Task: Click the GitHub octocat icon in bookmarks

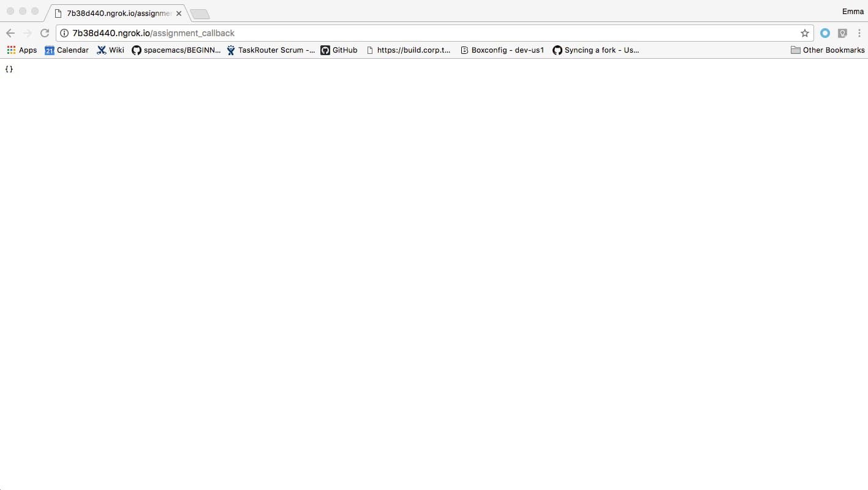Action: [x=325, y=50]
